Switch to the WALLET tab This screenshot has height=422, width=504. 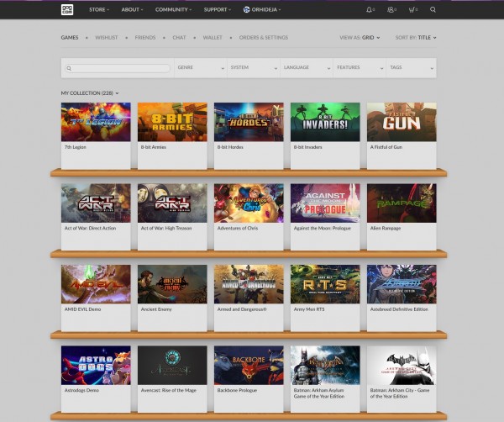(x=213, y=38)
